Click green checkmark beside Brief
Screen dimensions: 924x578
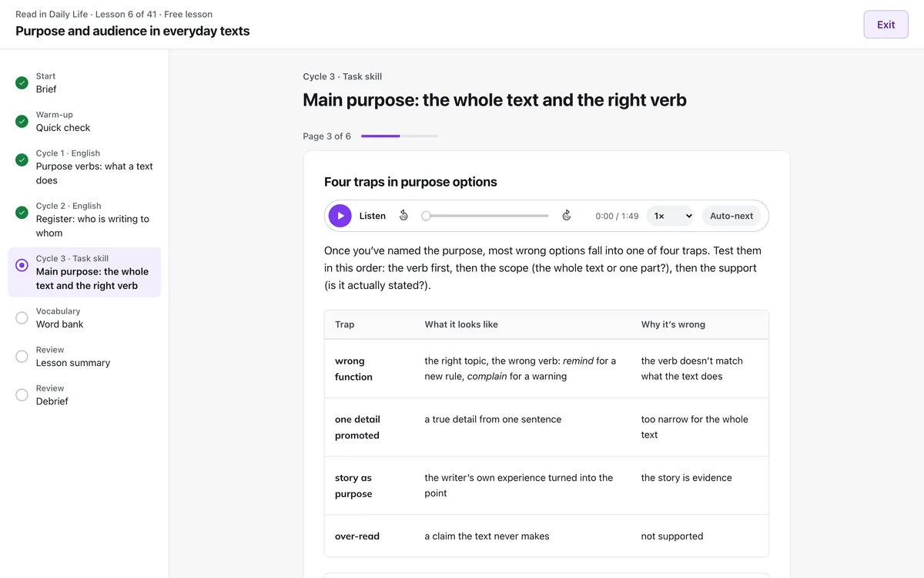click(x=22, y=82)
